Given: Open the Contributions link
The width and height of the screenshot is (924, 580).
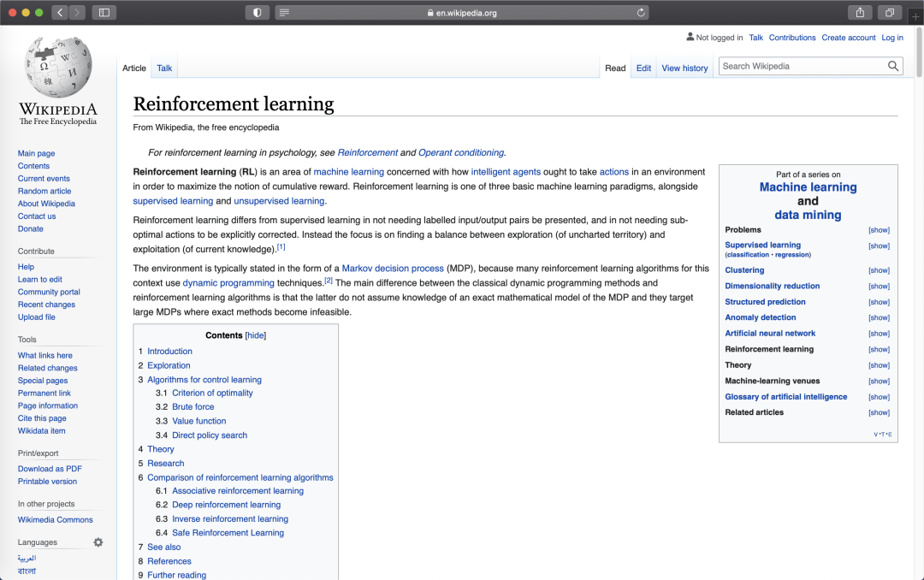Looking at the screenshot, I should click(x=792, y=37).
